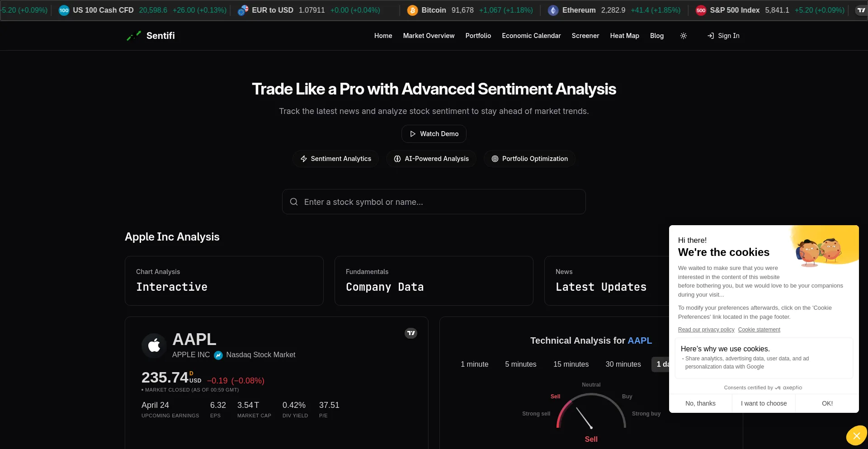Click the TradingView logo in ticker bar

pyautogui.click(x=861, y=10)
